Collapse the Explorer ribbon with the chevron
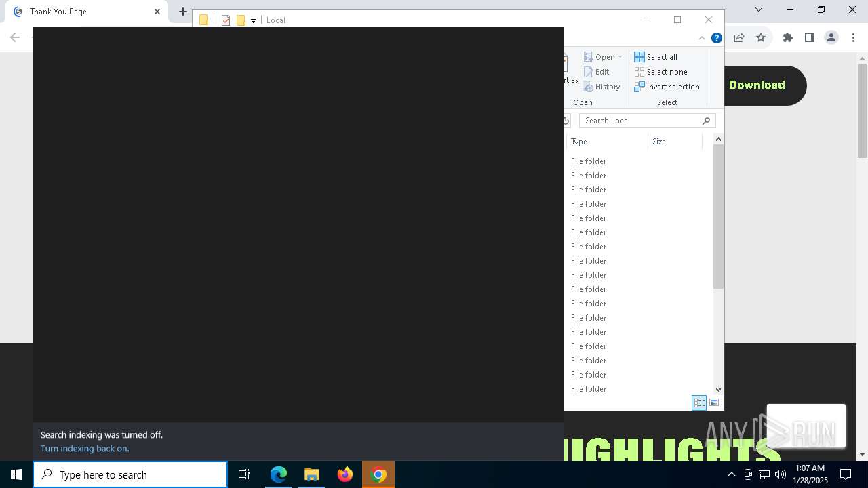This screenshot has width=868, height=488. point(702,38)
